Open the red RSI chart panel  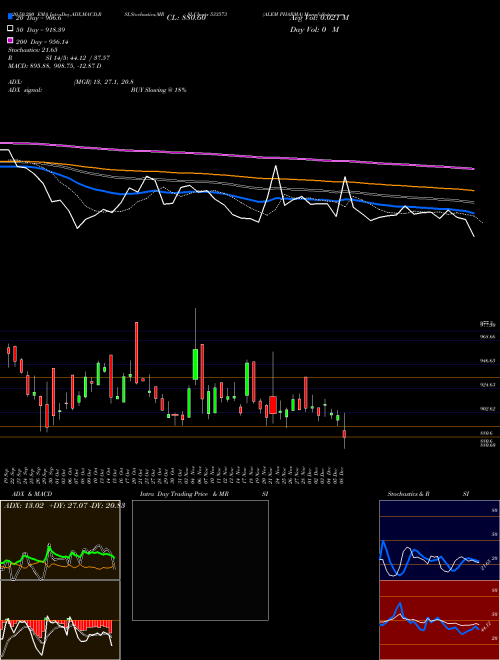tap(439, 620)
